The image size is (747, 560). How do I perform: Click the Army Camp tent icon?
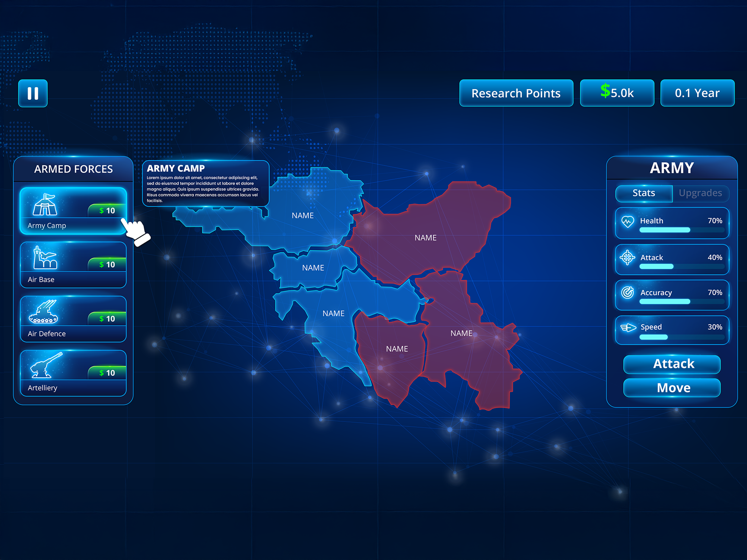pyautogui.click(x=45, y=204)
